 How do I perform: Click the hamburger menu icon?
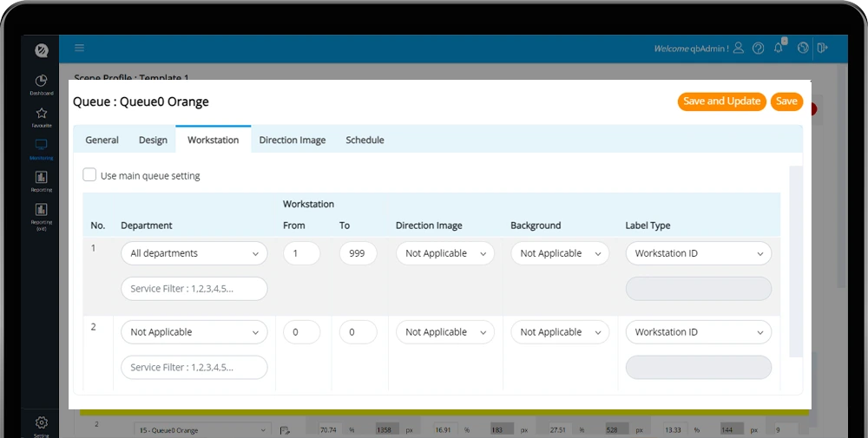[80, 49]
